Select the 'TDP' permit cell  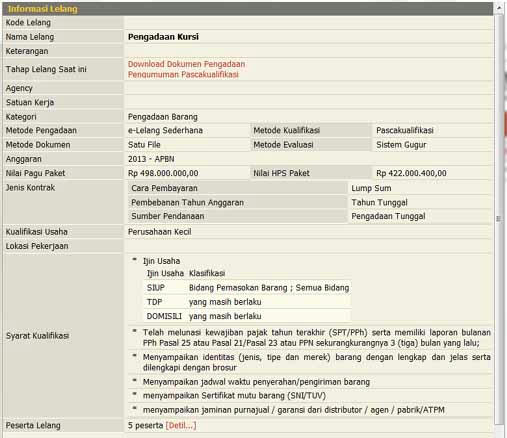click(154, 302)
